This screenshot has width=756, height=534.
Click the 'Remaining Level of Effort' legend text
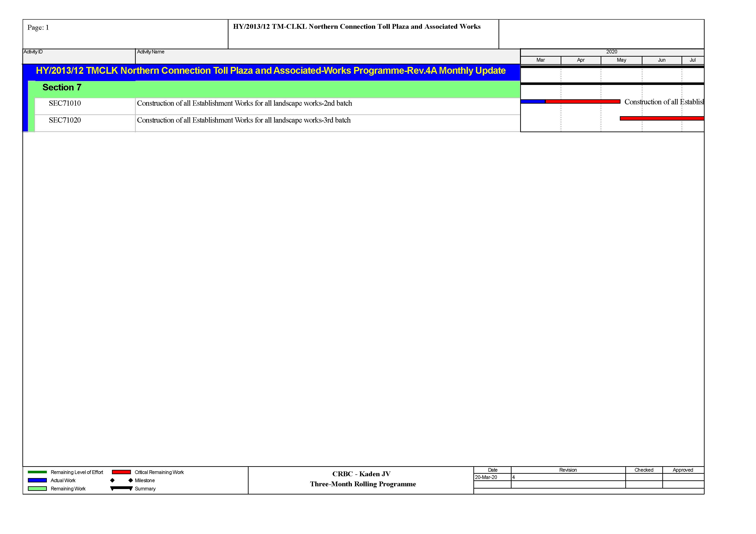[77, 472]
